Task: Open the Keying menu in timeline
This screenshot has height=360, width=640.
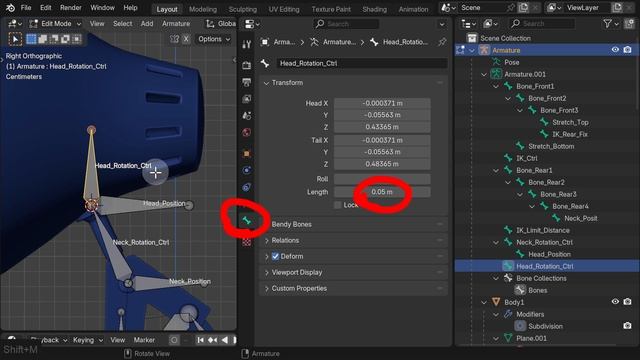Action: coord(87,340)
